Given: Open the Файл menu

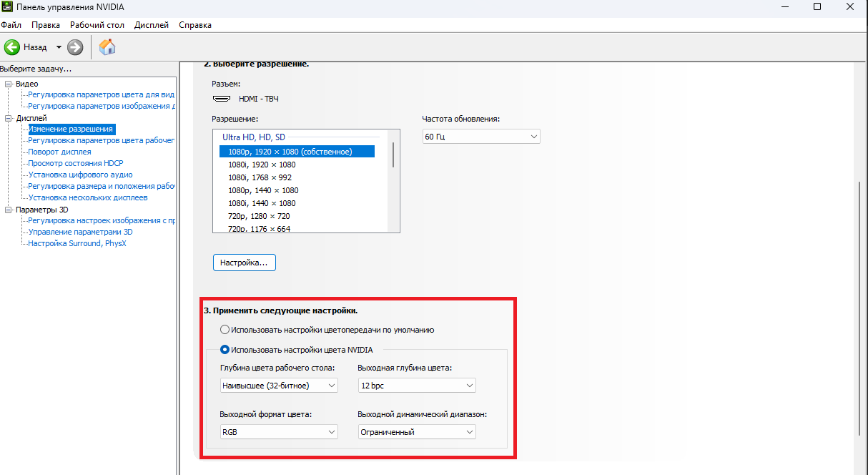Looking at the screenshot, I should [x=11, y=24].
